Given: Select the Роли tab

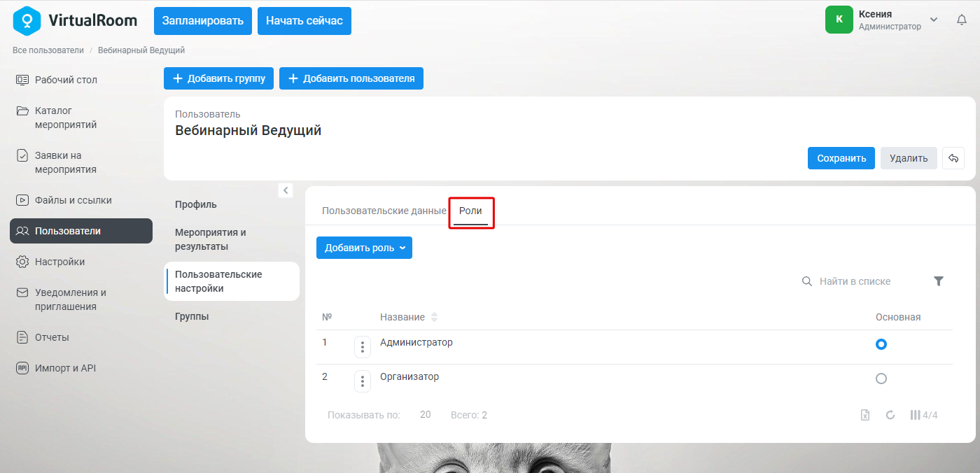Looking at the screenshot, I should tap(470, 211).
